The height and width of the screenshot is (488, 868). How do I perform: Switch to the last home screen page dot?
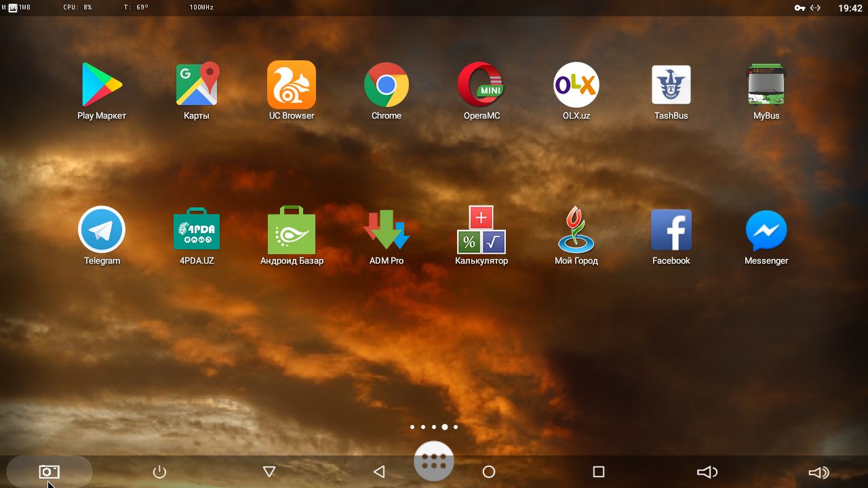[x=456, y=427]
